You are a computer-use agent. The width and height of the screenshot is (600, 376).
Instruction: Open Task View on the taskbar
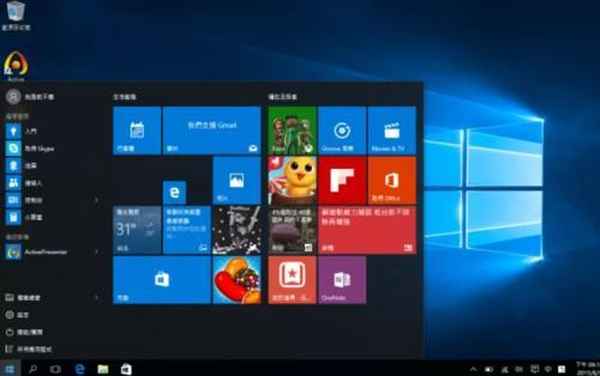tap(55, 369)
